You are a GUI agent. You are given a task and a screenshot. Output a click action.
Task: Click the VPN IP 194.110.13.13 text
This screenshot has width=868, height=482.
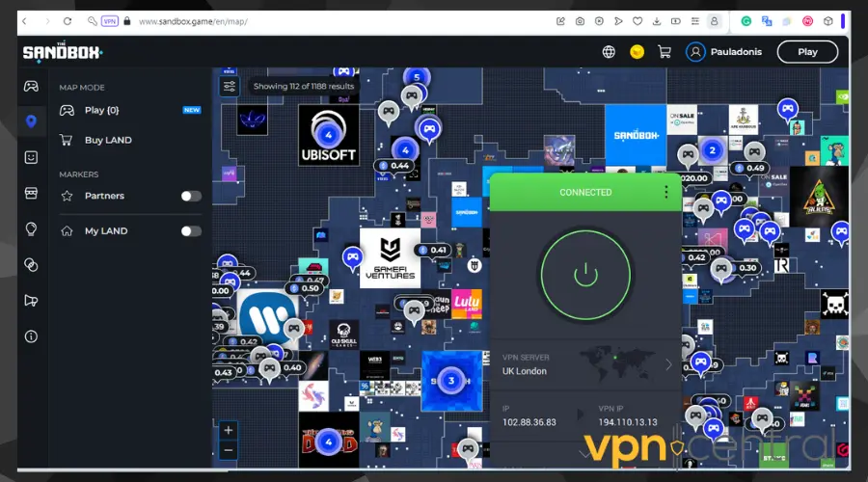[627, 421]
